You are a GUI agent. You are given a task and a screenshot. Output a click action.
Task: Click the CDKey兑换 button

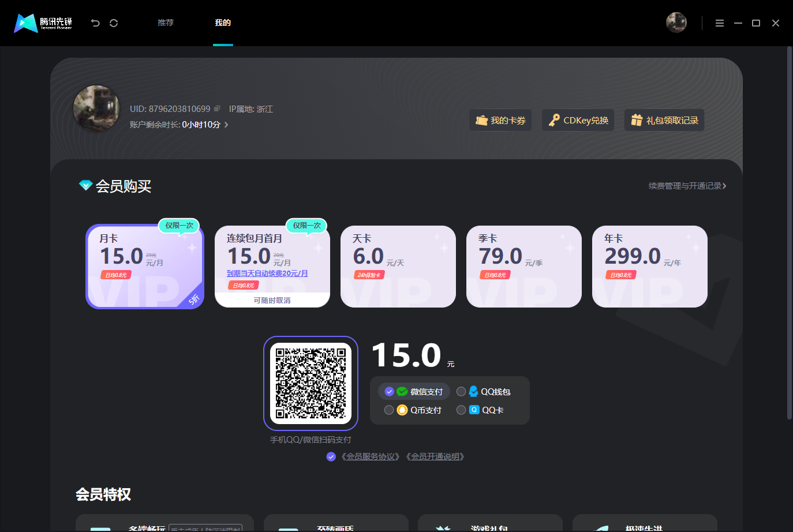coord(578,119)
